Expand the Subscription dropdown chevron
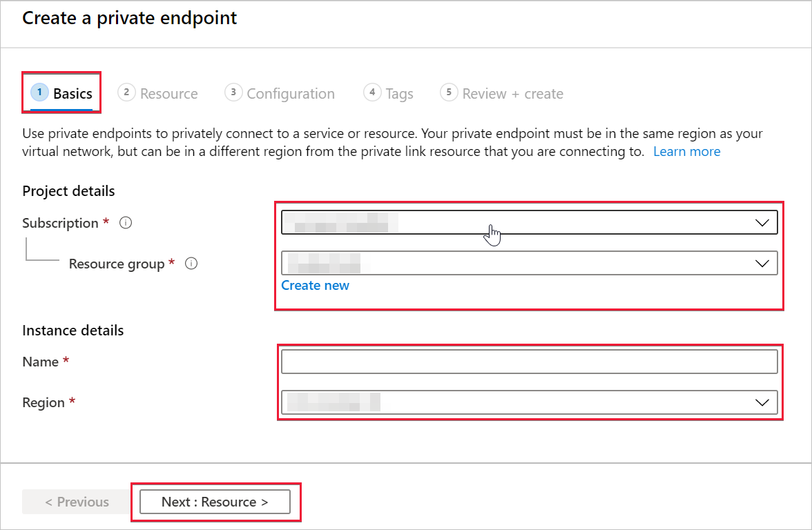This screenshot has height=530, width=812. coord(762,222)
